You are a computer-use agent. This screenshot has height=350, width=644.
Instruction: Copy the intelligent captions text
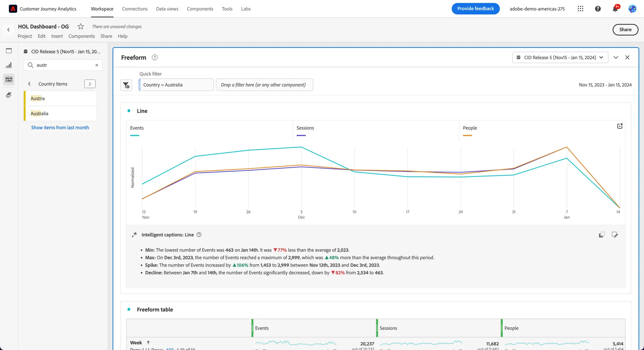pos(602,235)
